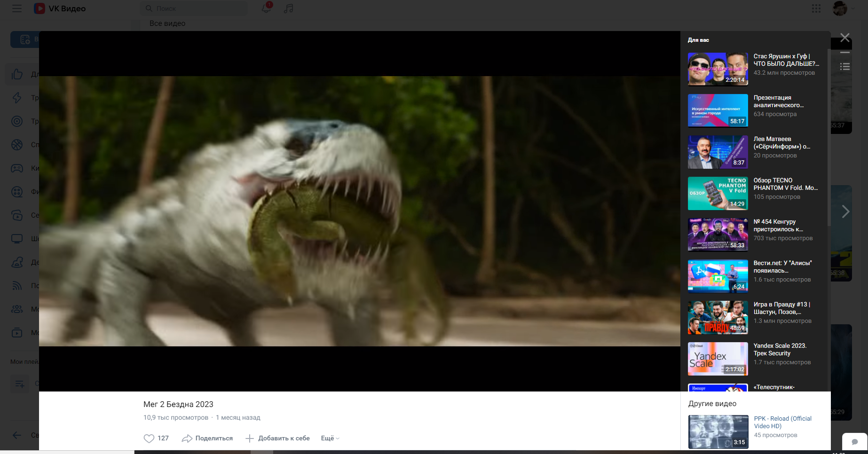Open Лев Матвеев СёрчИнформ video thumbnail
Image resolution: width=868 pixels, height=454 pixels.
[x=718, y=152]
